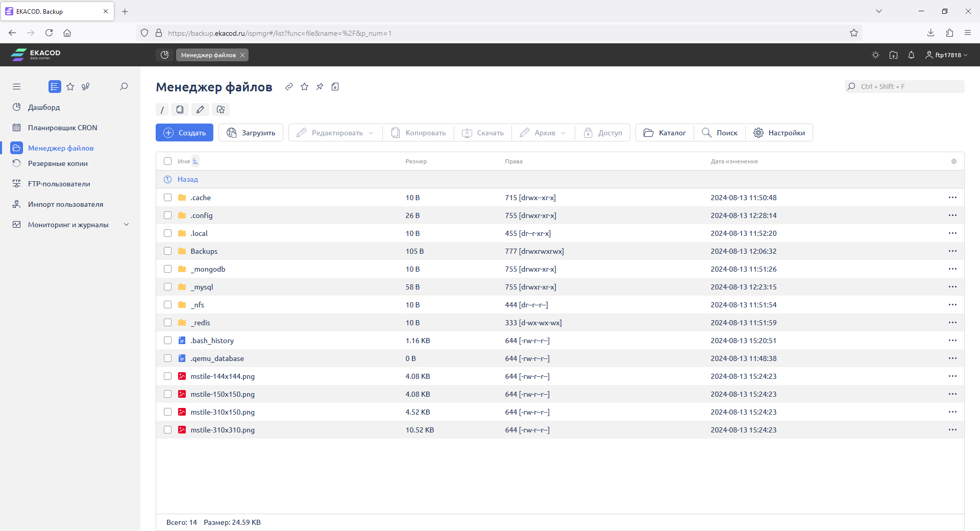Toggle the light theme sun icon
The image size is (980, 531).
(875, 55)
